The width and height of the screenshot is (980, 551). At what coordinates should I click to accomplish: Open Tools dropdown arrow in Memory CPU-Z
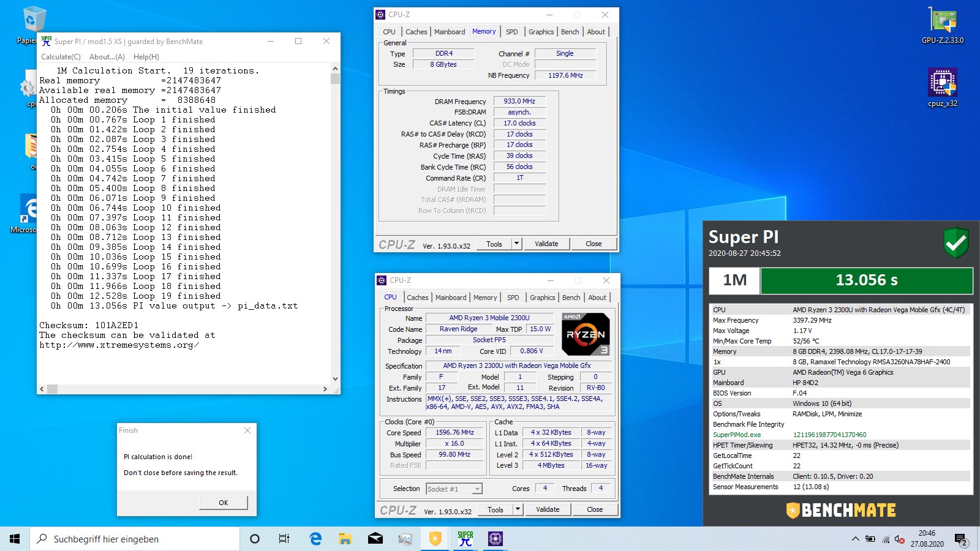[516, 244]
